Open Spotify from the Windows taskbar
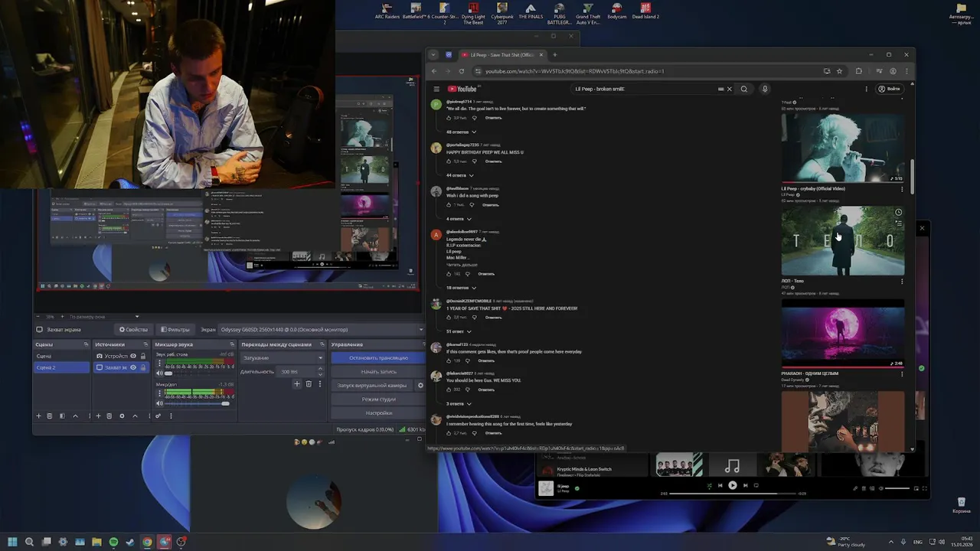980x551 pixels. (113, 542)
